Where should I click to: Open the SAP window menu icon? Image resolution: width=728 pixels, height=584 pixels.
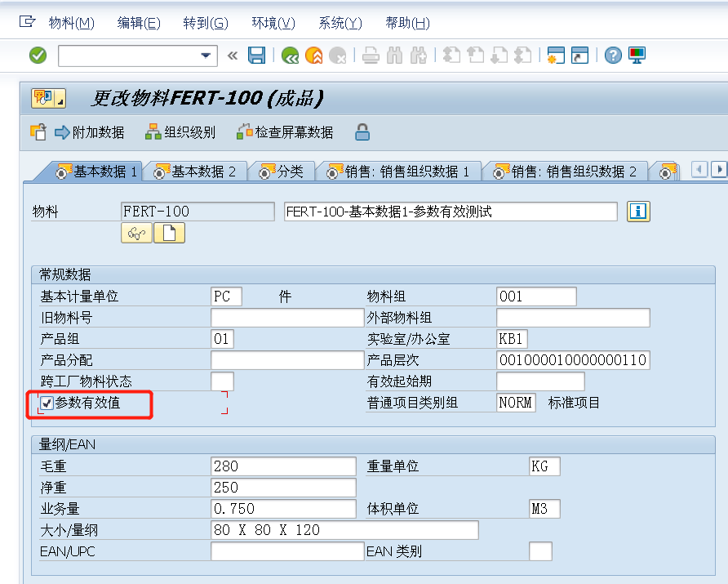[27, 22]
